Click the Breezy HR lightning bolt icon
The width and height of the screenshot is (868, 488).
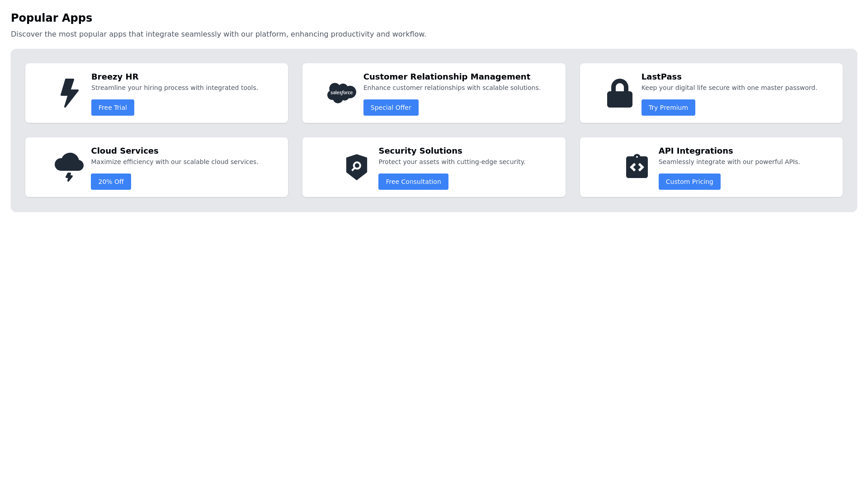tap(70, 93)
